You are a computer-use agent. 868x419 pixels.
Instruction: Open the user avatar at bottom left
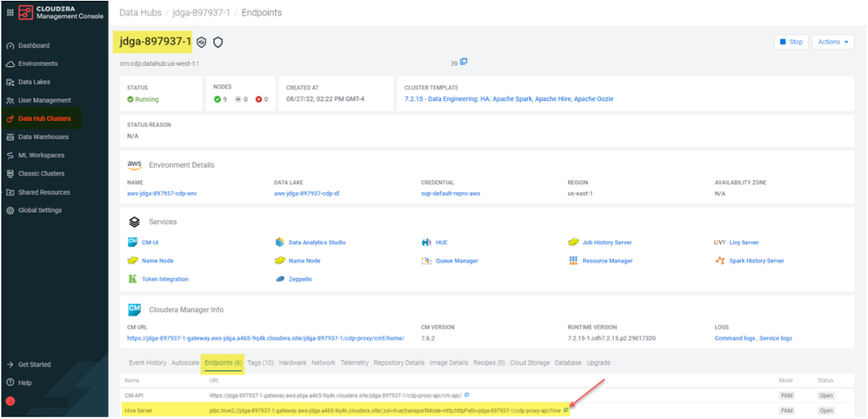tap(10, 402)
